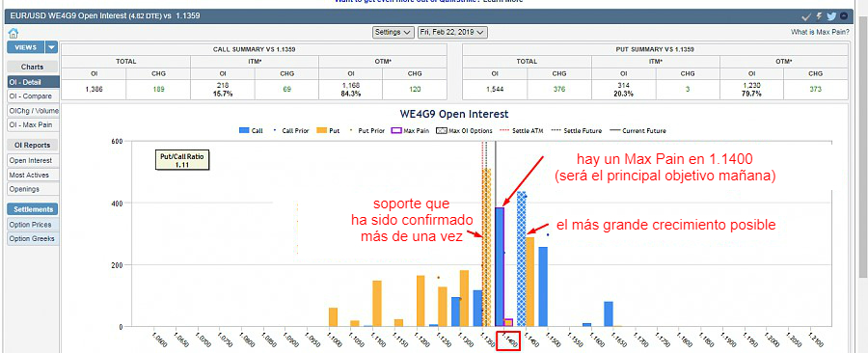Toggle the Put series in legend
Image resolution: width=868 pixels, height=353 pixels.
pyautogui.click(x=329, y=131)
